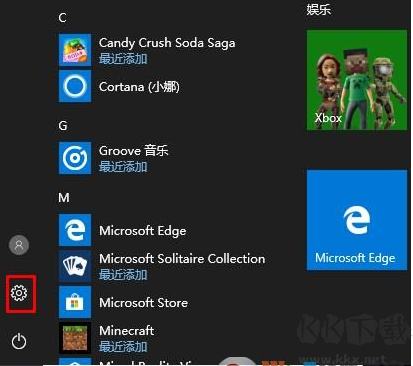
Task: Click the 娱乐 tile group title
Action: pyautogui.click(x=319, y=9)
